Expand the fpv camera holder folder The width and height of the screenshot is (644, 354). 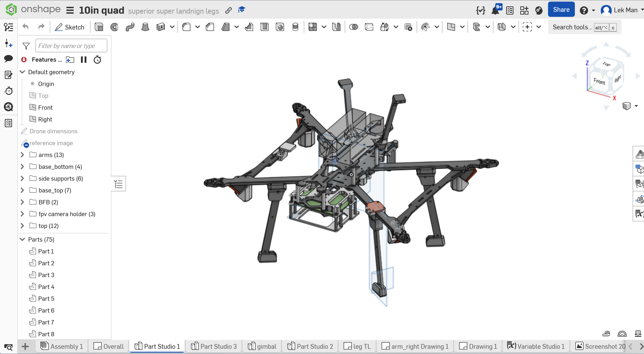[x=22, y=214]
